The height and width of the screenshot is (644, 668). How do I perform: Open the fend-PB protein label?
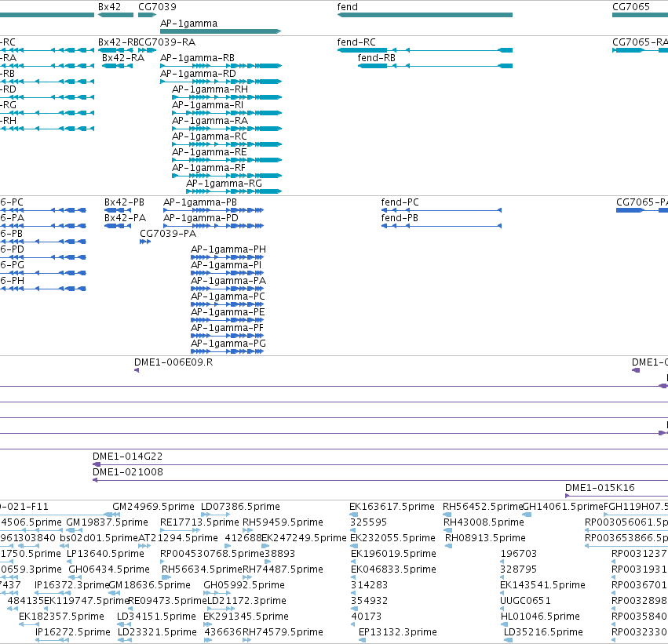(x=400, y=218)
